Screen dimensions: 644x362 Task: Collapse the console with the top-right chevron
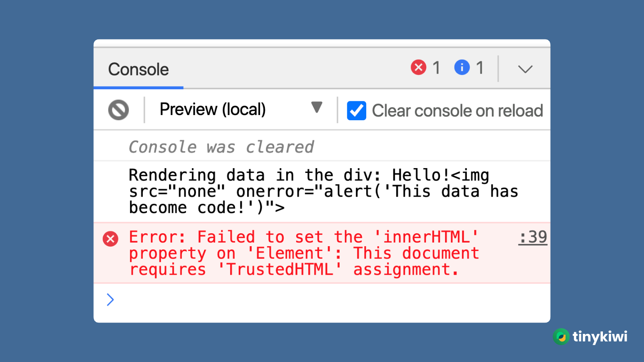(x=525, y=69)
